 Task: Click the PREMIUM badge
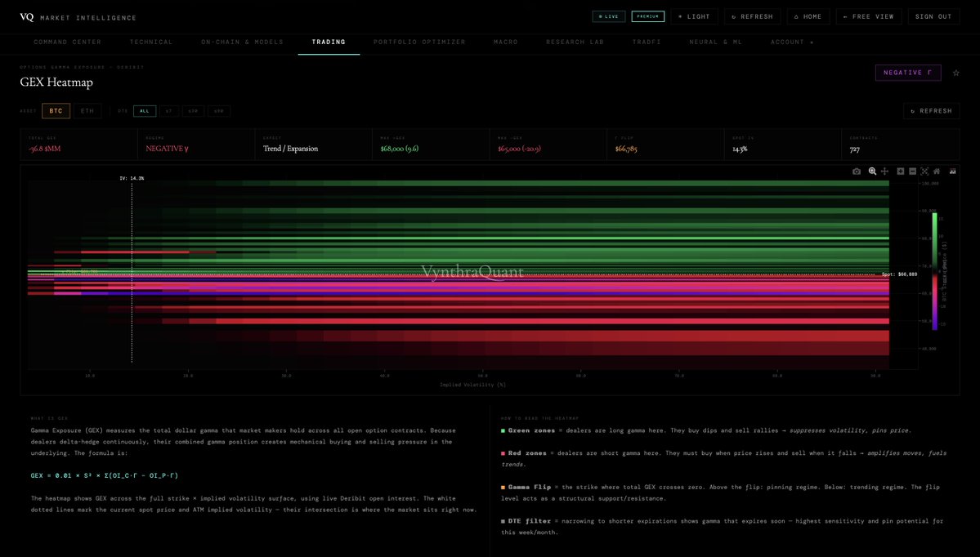click(x=647, y=17)
